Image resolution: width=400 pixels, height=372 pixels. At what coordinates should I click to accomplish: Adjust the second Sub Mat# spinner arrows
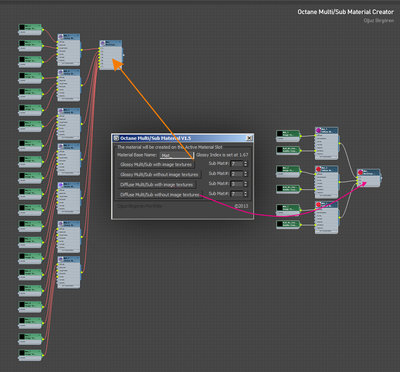[x=246, y=174]
